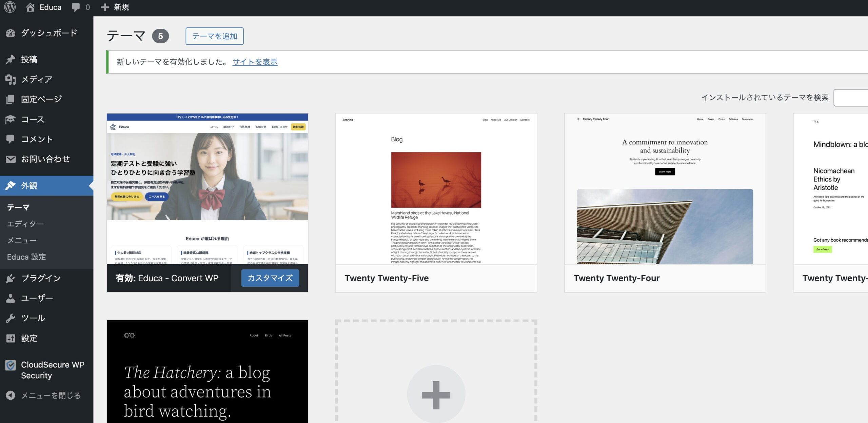The image size is (868, 423).
Task: Click the envelope icon for お問い合わせ
Action: tap(11, 159)
